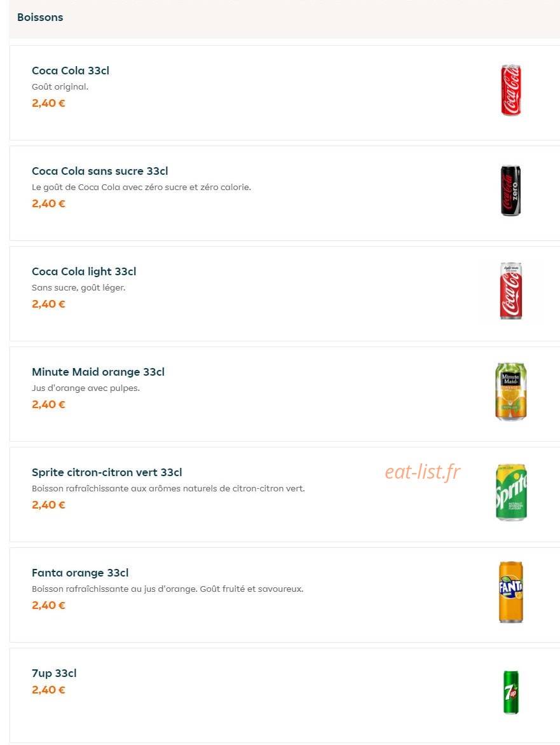Click the eat-list.fr watermark link
Screen dimensions: 560x745
422,472
